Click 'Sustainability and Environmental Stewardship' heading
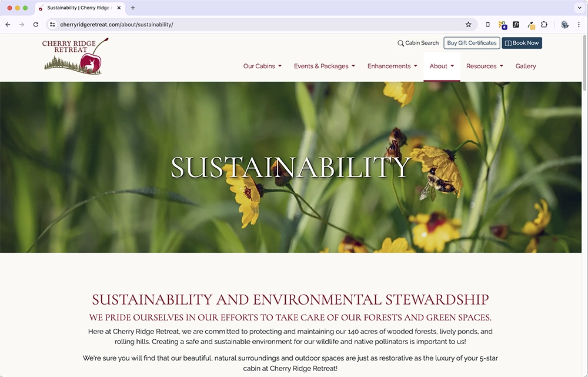588x377 pixels. pyautogui.click(x=290, y=299)
